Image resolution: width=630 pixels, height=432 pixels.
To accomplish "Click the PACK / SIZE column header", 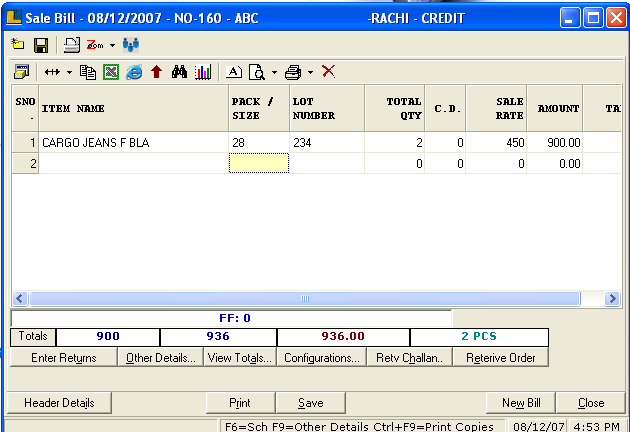I will (x=259, y=109).
